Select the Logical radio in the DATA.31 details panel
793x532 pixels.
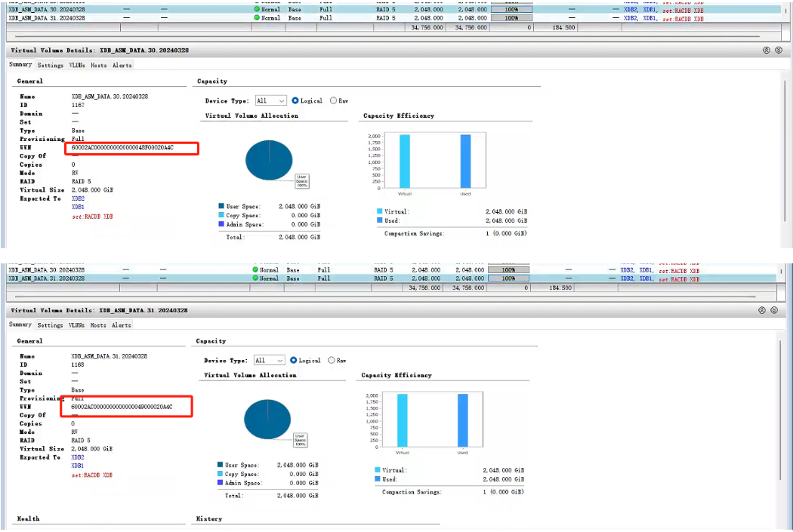point(293,360)
